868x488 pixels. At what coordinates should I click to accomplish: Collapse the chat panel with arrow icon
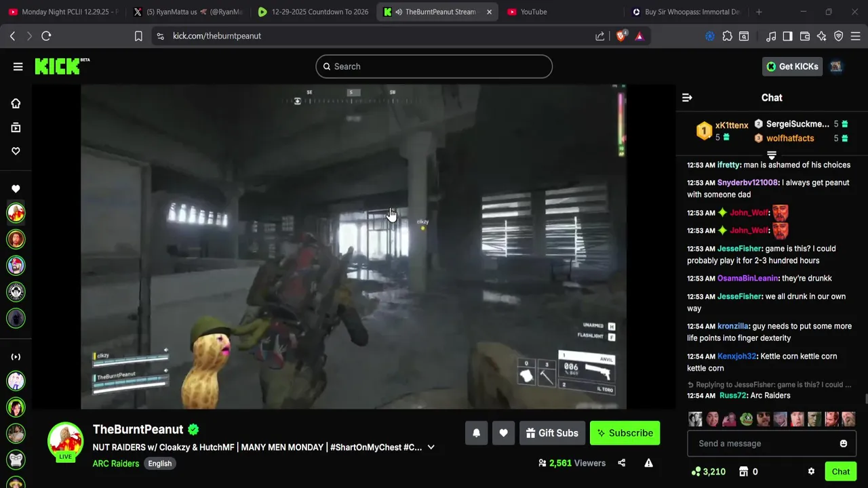(687, 98)
